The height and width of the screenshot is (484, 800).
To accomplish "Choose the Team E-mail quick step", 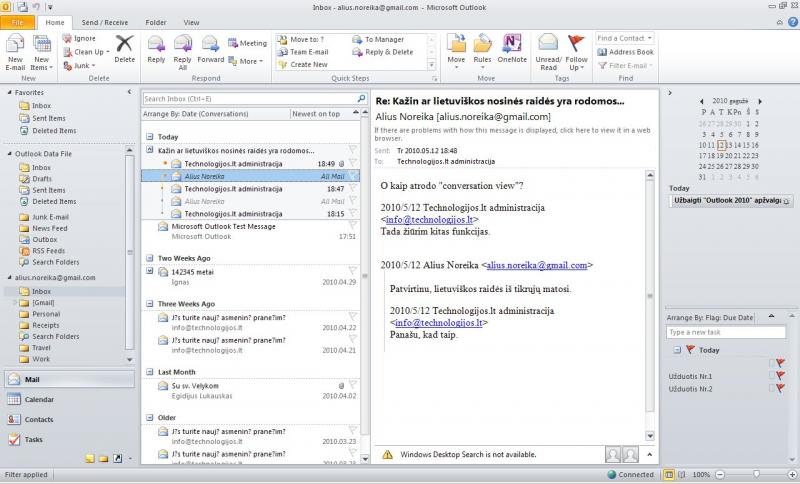I will (303, 52).
